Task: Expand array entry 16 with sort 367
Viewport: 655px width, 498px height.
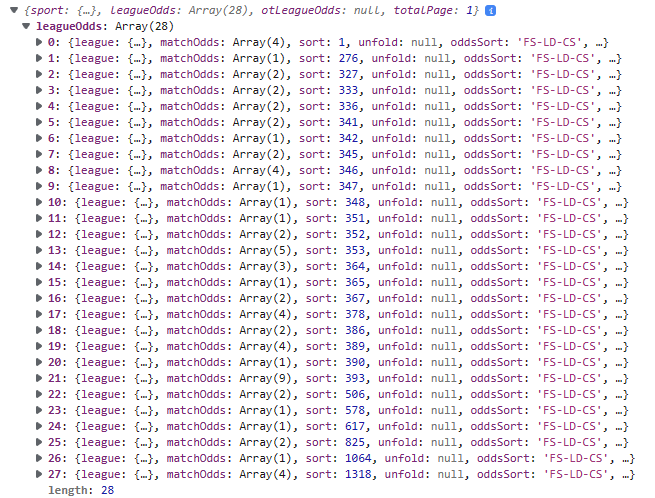Action: click(39, 298)
